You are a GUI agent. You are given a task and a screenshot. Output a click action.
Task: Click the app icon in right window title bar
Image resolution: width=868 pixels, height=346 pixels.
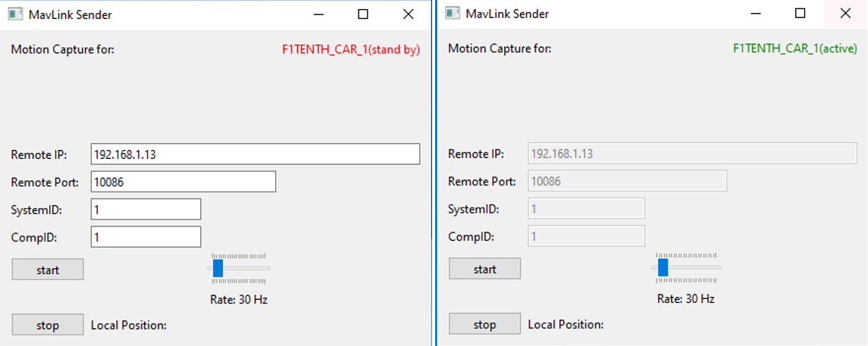pyautogui.click(x=453, y=14)
